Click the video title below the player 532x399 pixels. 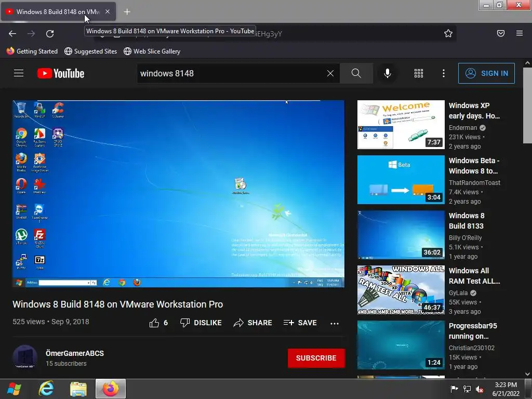coord(118,304)
